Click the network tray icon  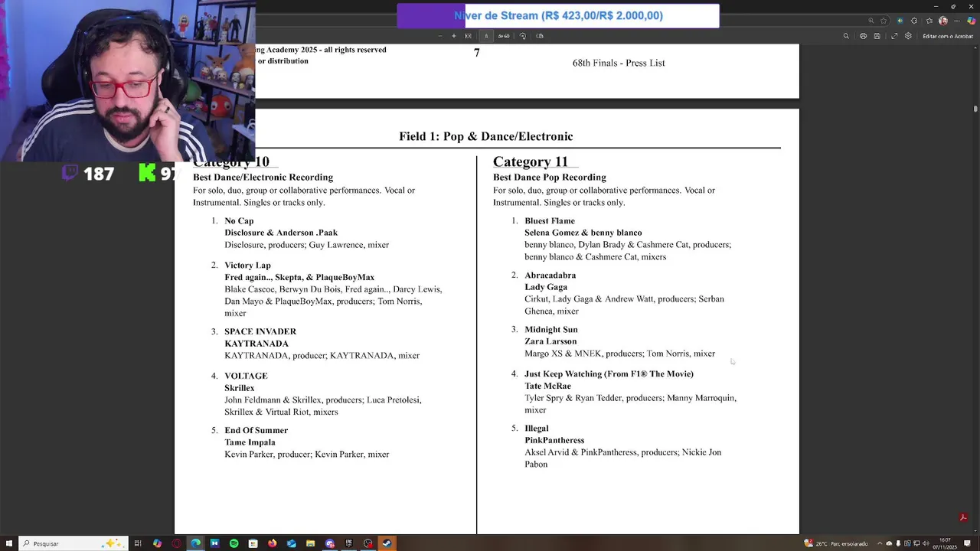(916, 543)
